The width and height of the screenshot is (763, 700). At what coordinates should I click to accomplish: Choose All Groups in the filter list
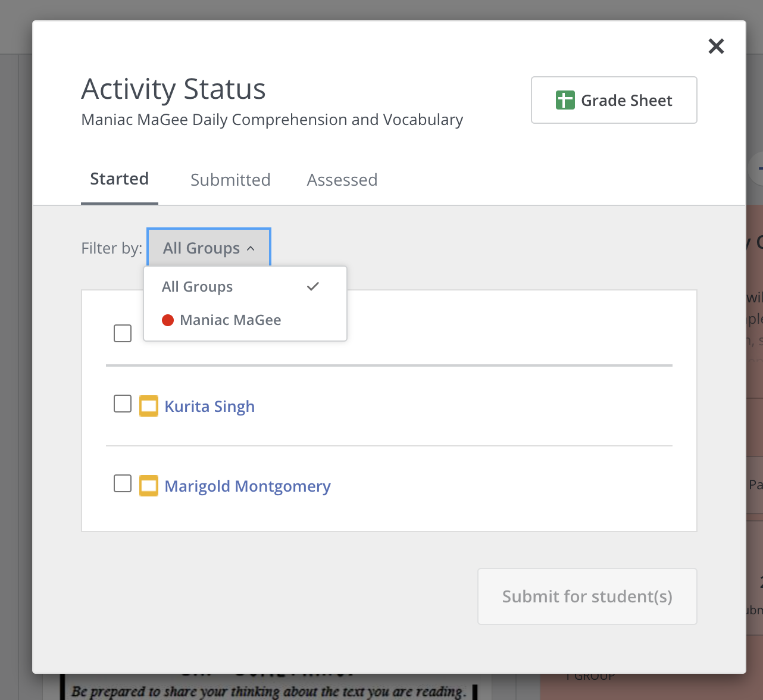click(245, 287)
